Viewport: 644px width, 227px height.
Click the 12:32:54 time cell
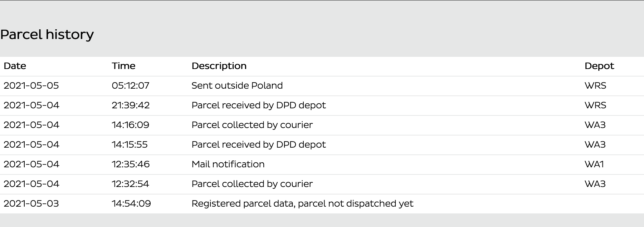point(130,184)
